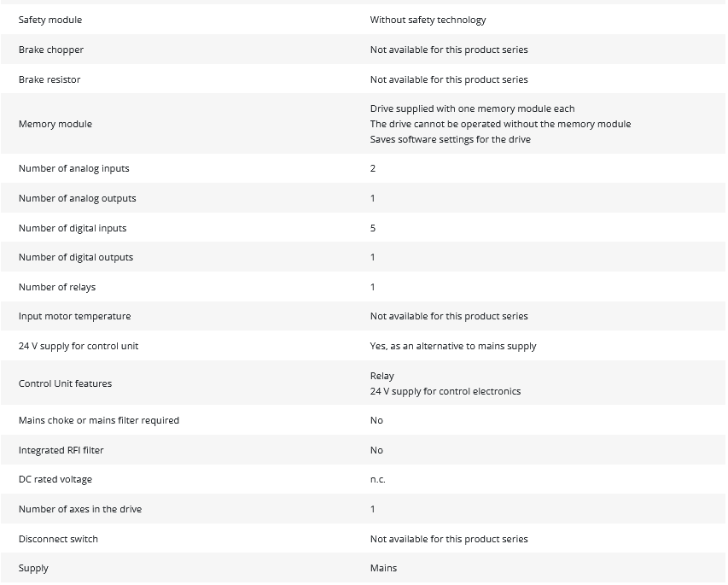Select the "Without safety technology" value
The image size is (728, 585).
click(x=428, y=20)
